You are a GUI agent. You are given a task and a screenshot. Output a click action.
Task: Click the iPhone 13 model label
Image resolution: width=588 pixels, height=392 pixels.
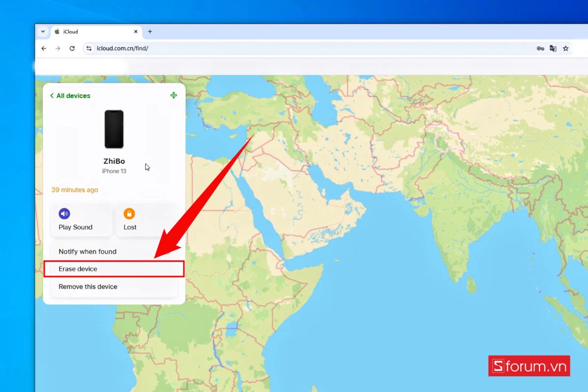tap(114, 171)
